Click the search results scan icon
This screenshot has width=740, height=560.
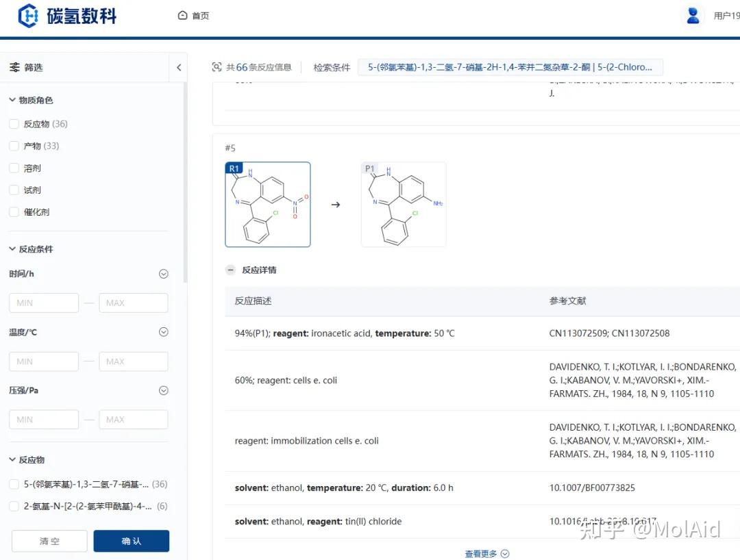[x=217, y=67]
